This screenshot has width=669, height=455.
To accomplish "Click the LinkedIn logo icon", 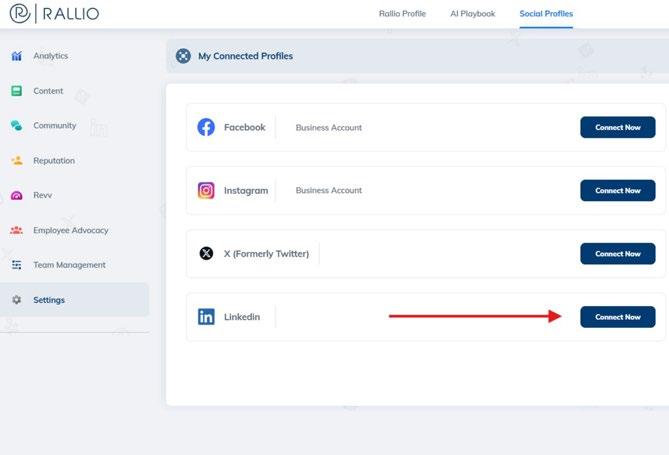I will (207, 317).
